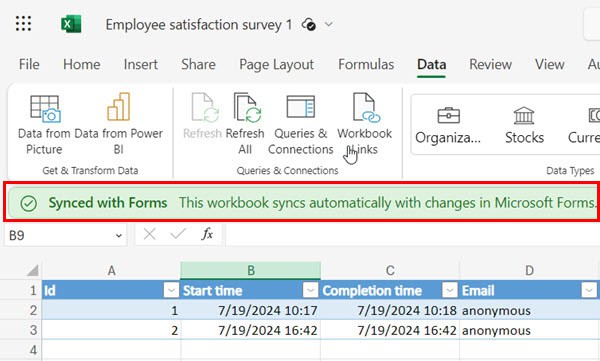This screenshot has width=600, height=361.
Task: Click the cloud saved status icon
Action: pos(308,25)
